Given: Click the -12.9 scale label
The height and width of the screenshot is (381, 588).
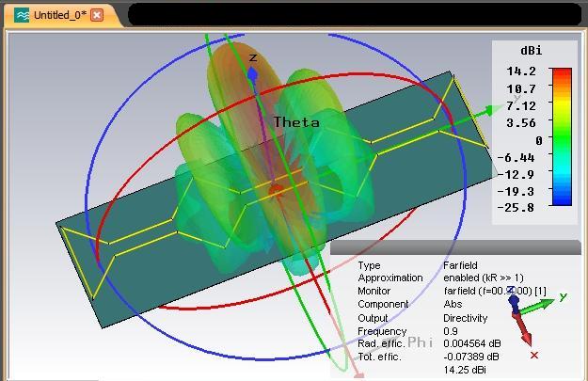Looking at the screenshot, I should coord(516,175).
